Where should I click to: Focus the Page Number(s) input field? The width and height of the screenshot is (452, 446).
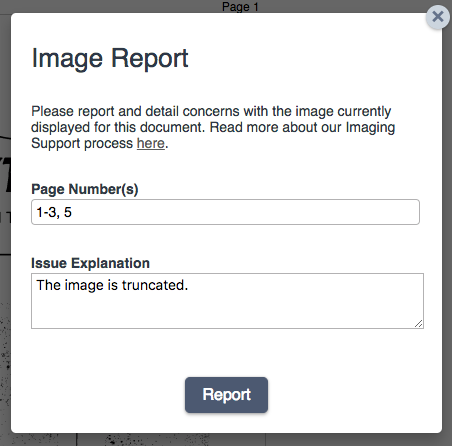[225, 212]
